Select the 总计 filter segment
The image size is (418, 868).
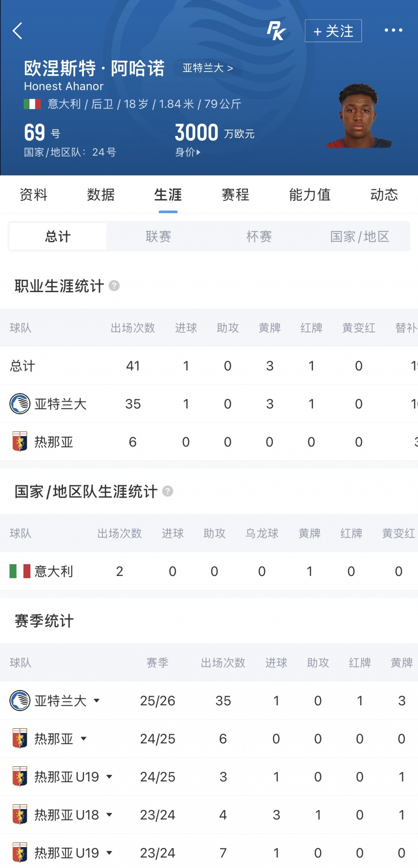(x=58, y=236)
